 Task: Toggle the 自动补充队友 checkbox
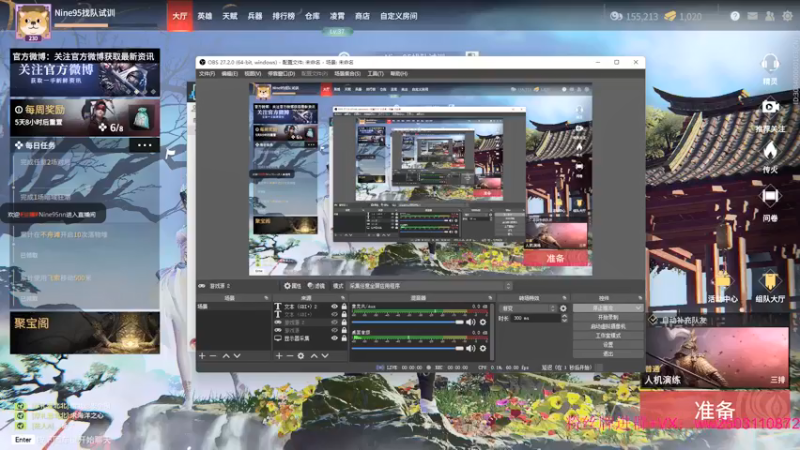coord(653,320)
